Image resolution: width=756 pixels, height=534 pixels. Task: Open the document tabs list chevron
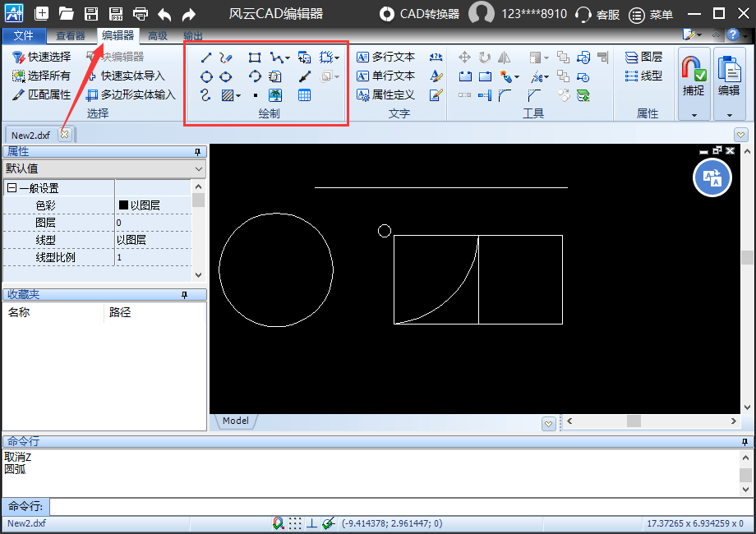pos(741,135)
